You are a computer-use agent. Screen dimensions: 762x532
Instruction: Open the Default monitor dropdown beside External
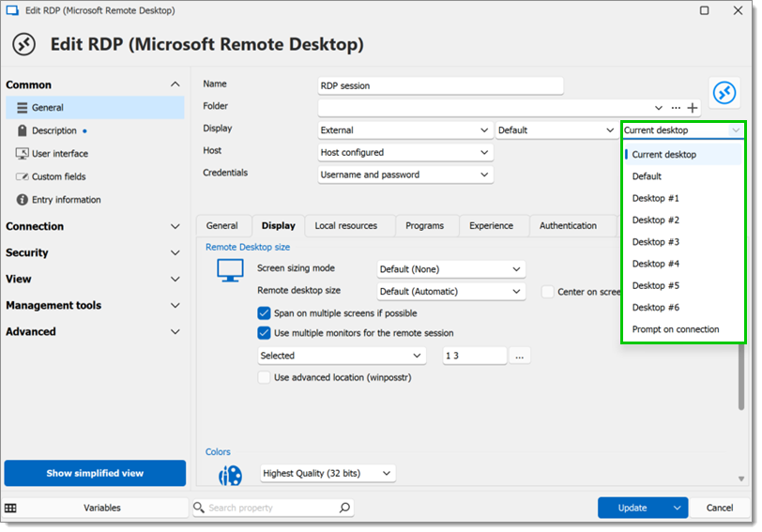556,130
